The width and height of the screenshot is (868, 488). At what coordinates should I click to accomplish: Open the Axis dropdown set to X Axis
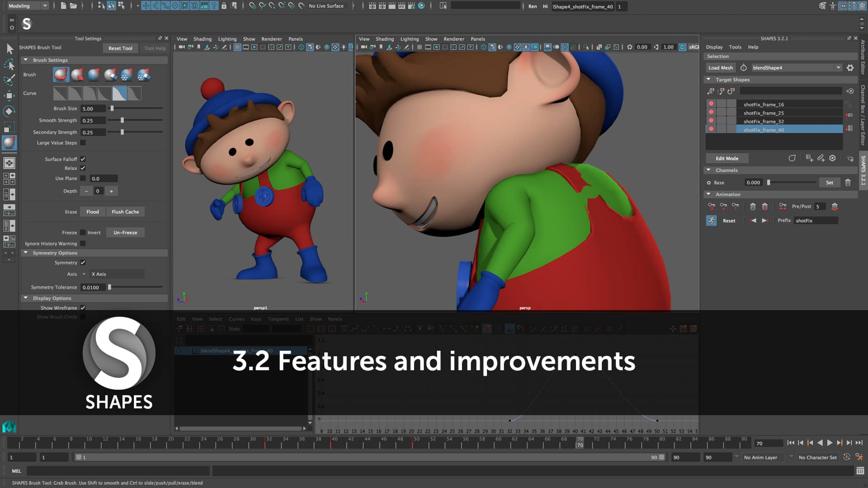click(x=84, y=274)
